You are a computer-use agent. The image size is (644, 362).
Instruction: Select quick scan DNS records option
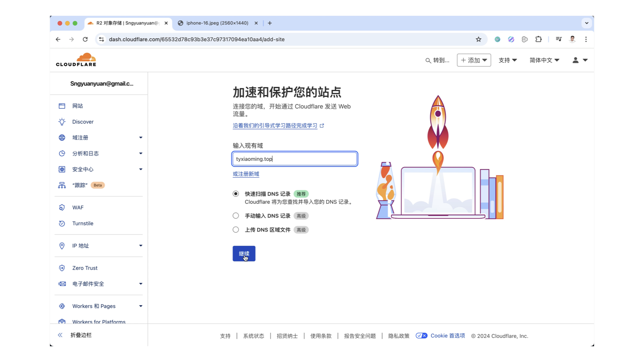coord(236,194)
